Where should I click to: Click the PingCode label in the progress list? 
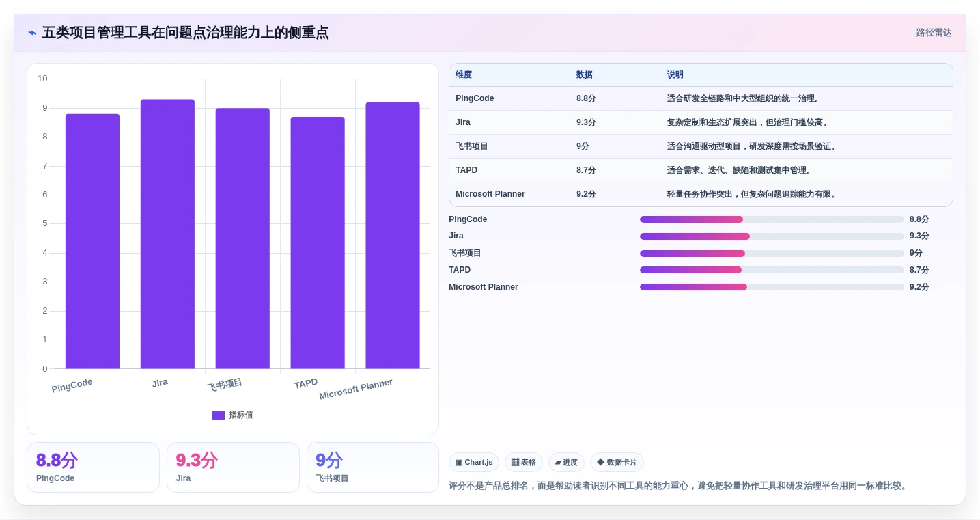point(468,219)
